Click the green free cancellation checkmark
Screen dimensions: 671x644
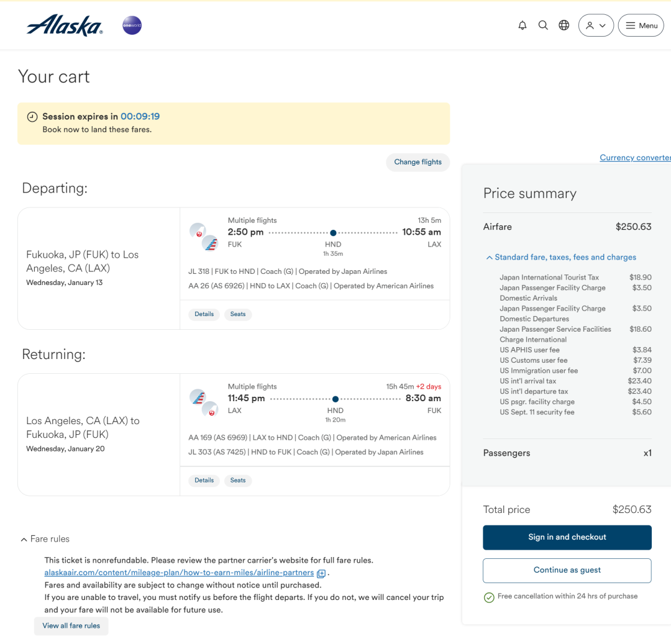(489, 597)
